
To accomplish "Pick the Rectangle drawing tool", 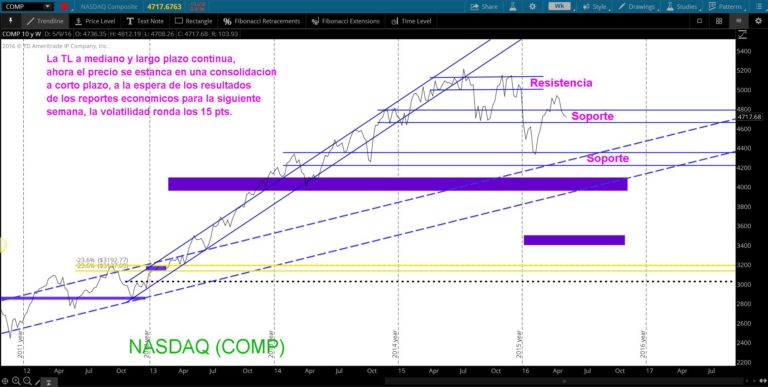I will pos(193,21).
